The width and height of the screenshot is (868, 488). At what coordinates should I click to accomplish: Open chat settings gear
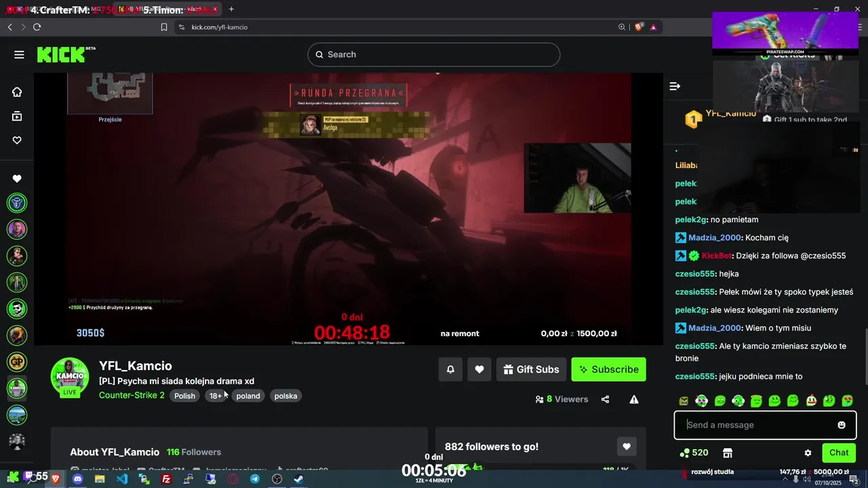point(808,453)
